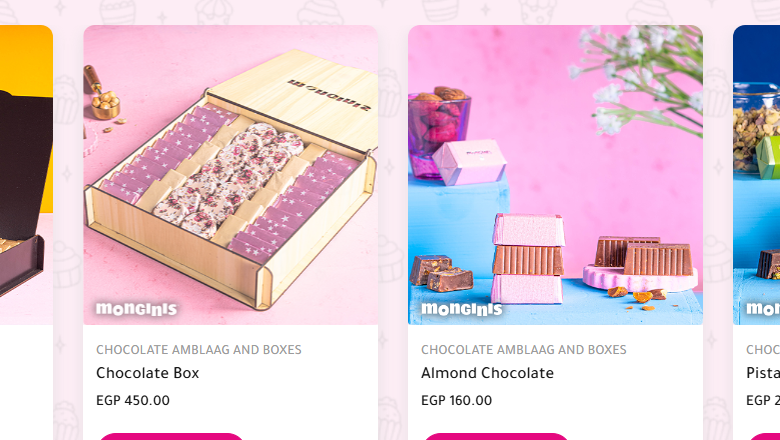Click partial Monginis logo on the rightmost product photo
Screen dimensions: 780x440
[763, 309]
